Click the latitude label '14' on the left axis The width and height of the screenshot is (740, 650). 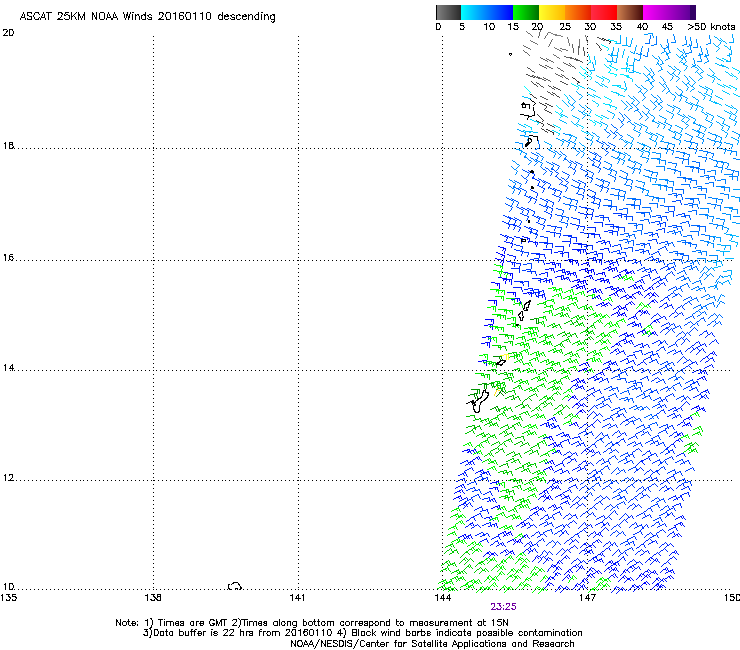pos(8,368)
